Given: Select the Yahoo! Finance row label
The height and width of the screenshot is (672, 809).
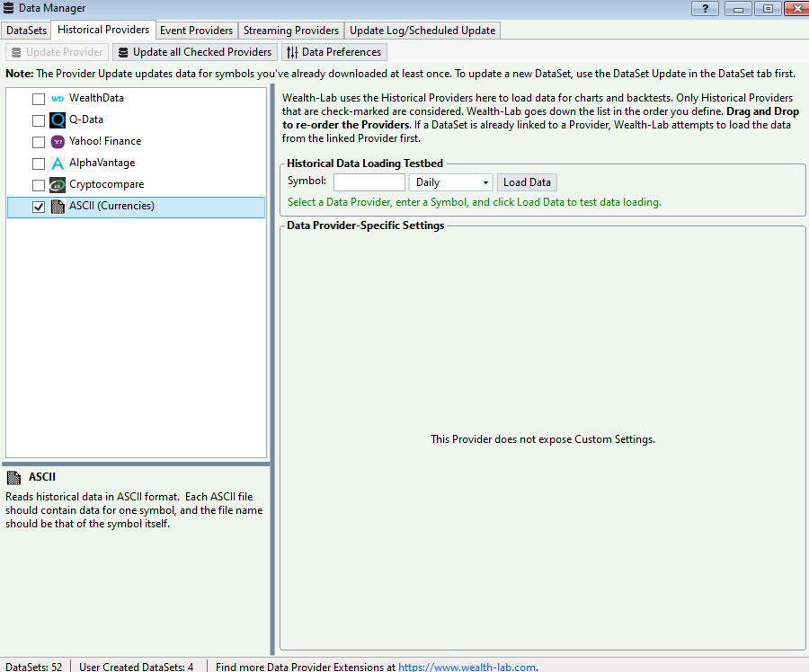Looking at the screenshot, I should coord(105,141).
